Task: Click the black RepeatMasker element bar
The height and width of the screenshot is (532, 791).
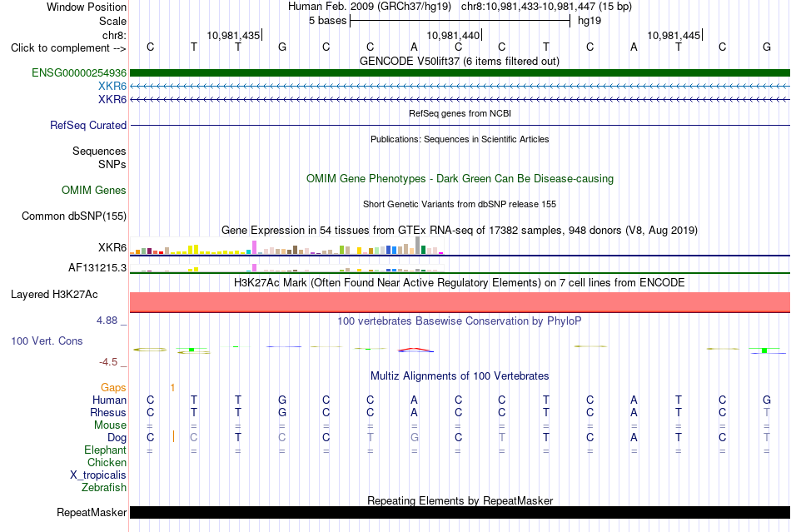Action: click(x=460, y=512)
